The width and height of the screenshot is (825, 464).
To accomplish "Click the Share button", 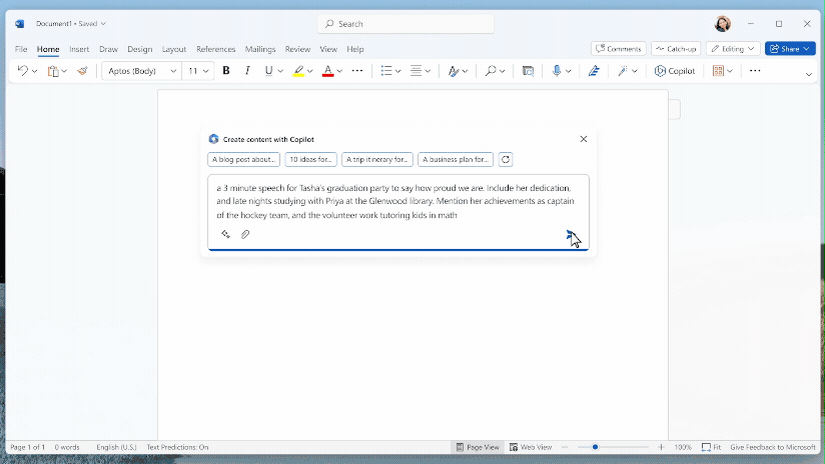I will pos(790,49).
